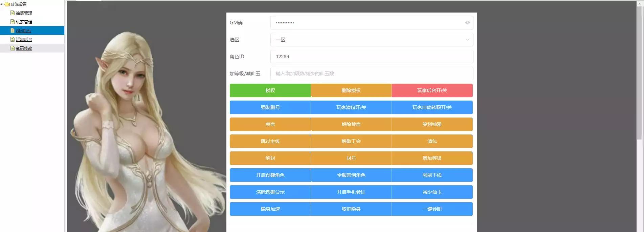
Task: Open 抽奖管理 in the sidebar
Action: click(x=24, y=13)
